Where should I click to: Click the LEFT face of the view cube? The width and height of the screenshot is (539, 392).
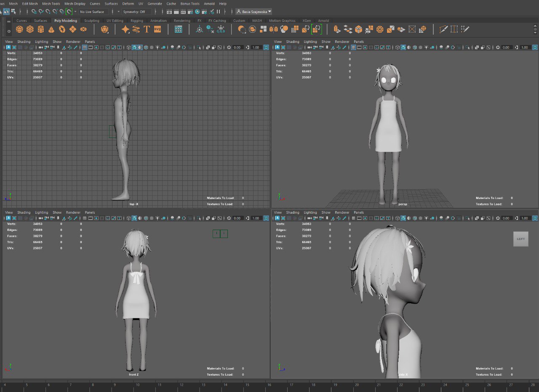(520, 239)
